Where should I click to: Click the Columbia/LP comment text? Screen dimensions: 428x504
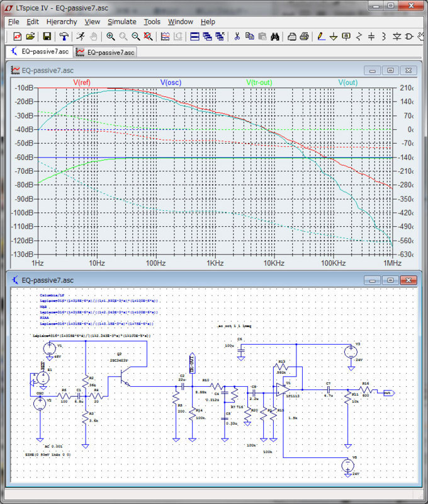(x=52, y=295)
